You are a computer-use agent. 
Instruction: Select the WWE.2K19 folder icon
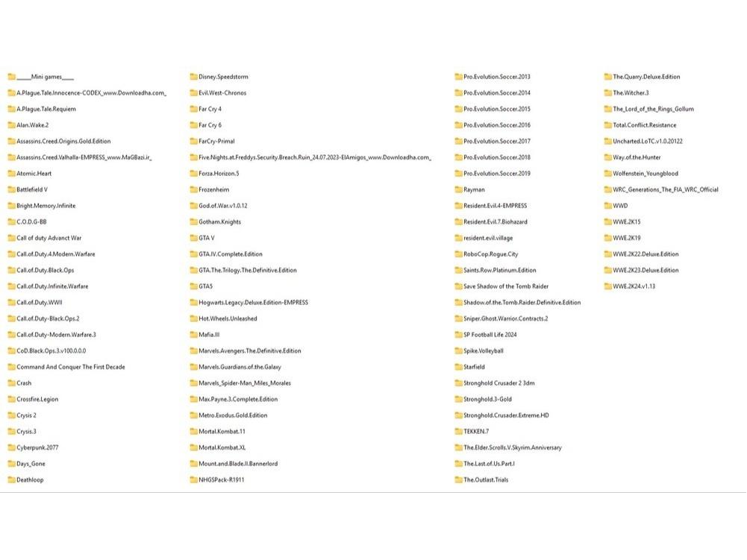(x=608, y=239)
